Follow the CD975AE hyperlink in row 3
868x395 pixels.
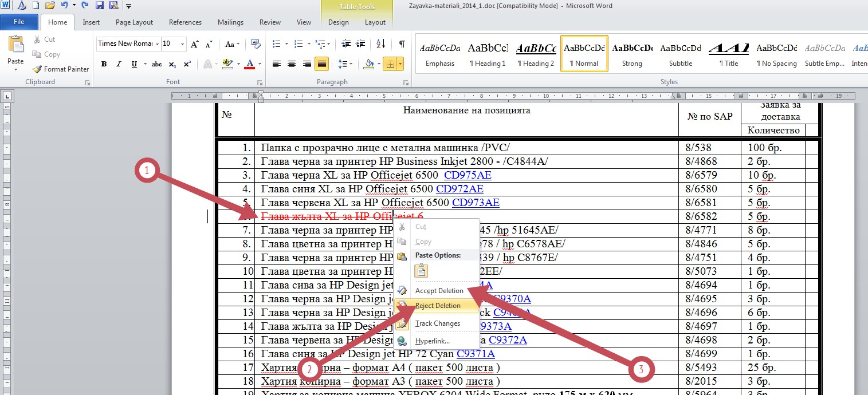point(468,175)
